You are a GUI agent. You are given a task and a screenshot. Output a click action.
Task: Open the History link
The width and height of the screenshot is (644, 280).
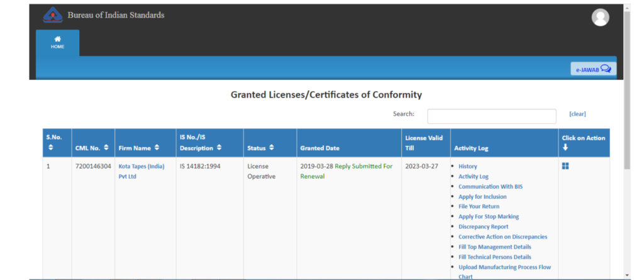click(468, 167)
